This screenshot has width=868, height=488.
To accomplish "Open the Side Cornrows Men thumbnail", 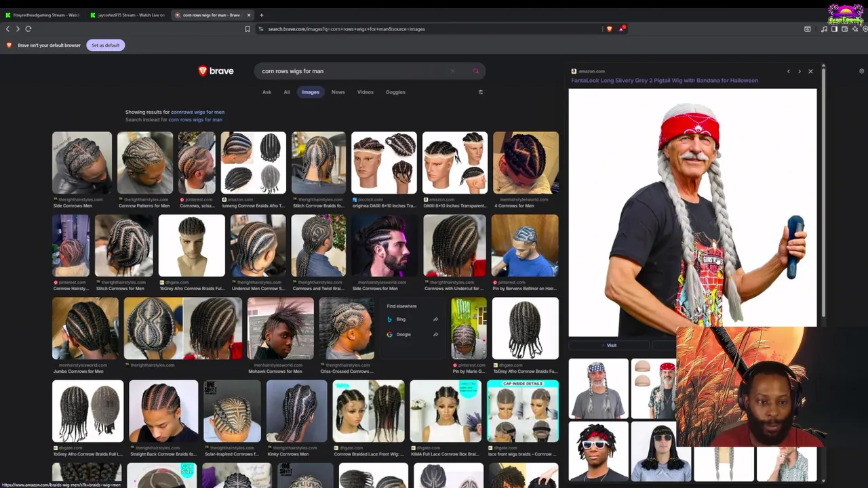I will coord(82,163).
